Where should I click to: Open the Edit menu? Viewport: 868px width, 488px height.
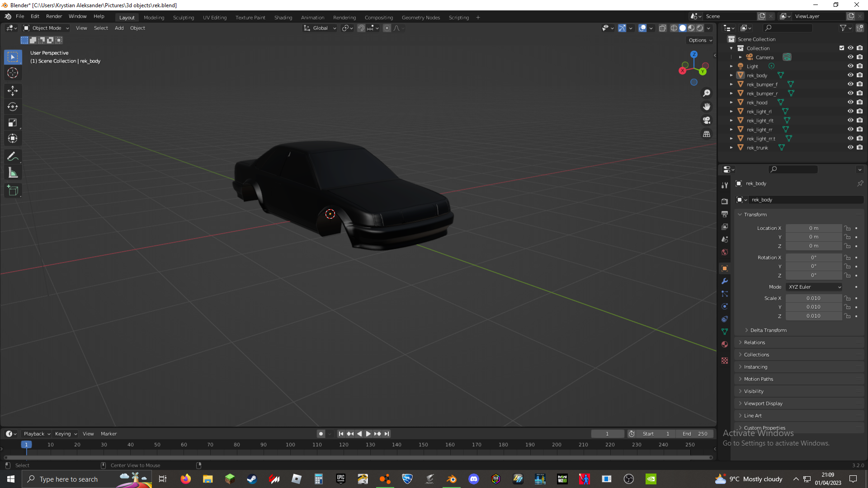coord(35,16)
